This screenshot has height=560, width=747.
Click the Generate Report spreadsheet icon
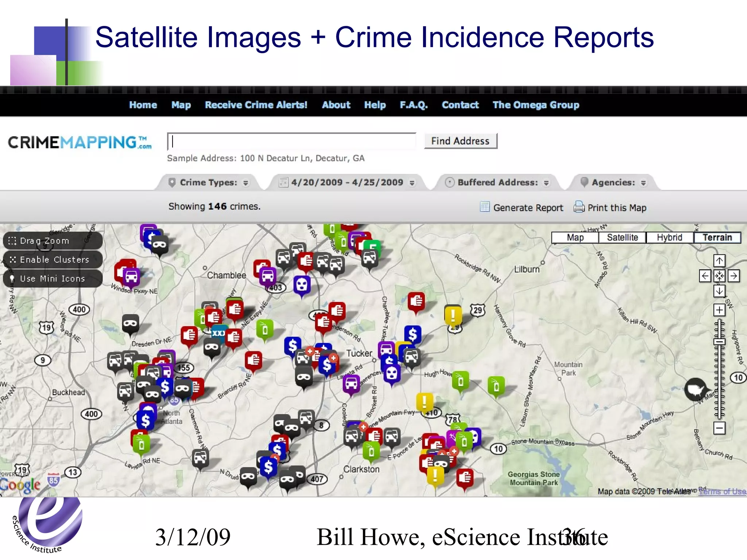click(x=485, y=207)
